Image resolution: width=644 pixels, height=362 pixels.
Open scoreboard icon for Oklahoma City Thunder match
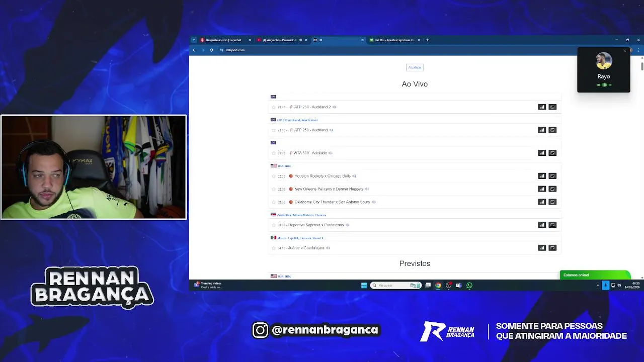click(x=552, y=202)
